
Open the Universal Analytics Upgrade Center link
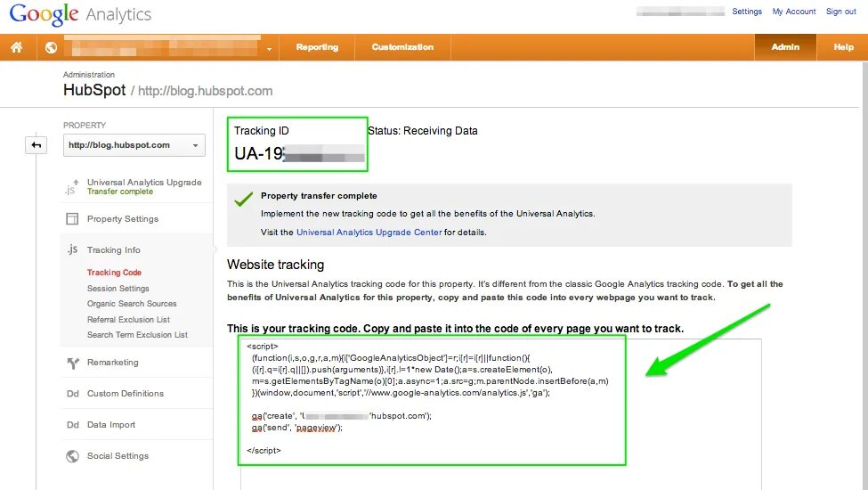tap(369, 232)
